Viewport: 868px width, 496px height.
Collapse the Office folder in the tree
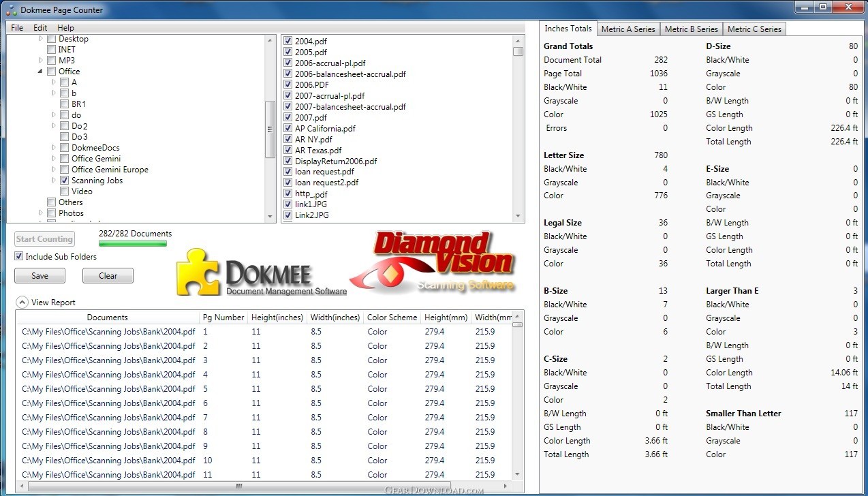pos(41,72)
